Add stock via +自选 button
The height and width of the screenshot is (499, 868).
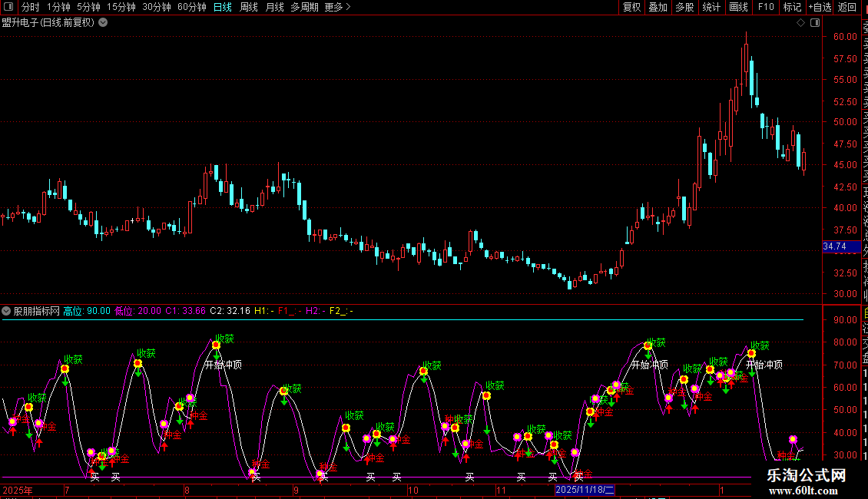[x=819, y=7]
